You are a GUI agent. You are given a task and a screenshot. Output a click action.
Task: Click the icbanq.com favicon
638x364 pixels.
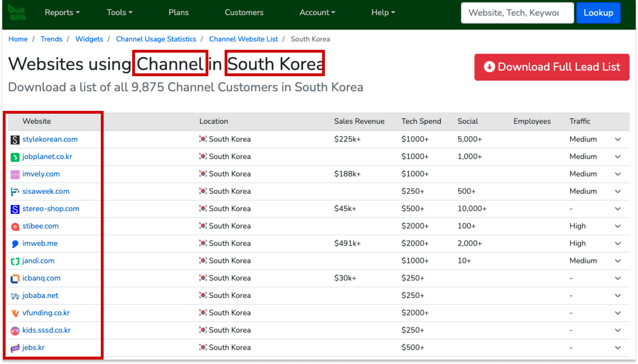[x=15, y=279]
